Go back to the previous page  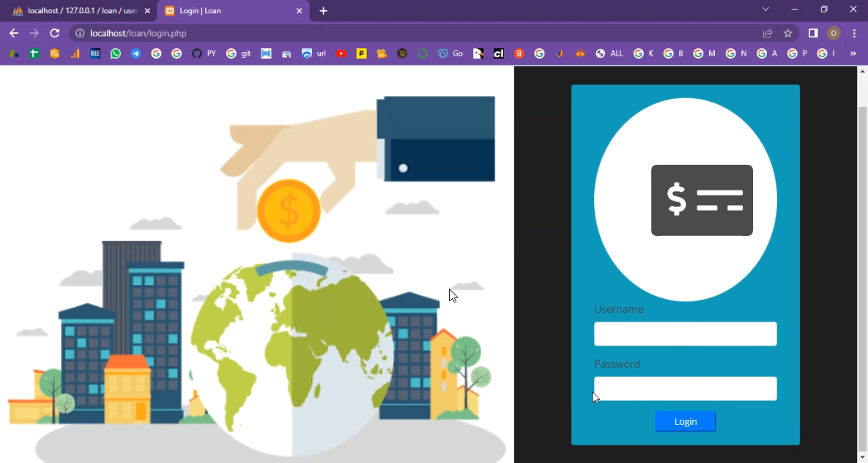[x=14, y=33]
